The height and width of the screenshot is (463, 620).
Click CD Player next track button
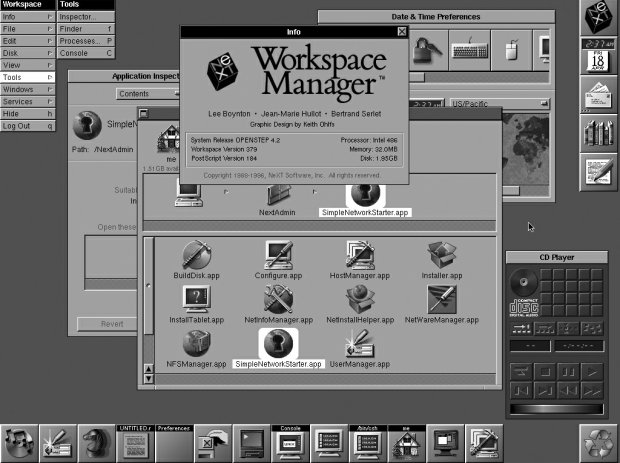point(545,391)
